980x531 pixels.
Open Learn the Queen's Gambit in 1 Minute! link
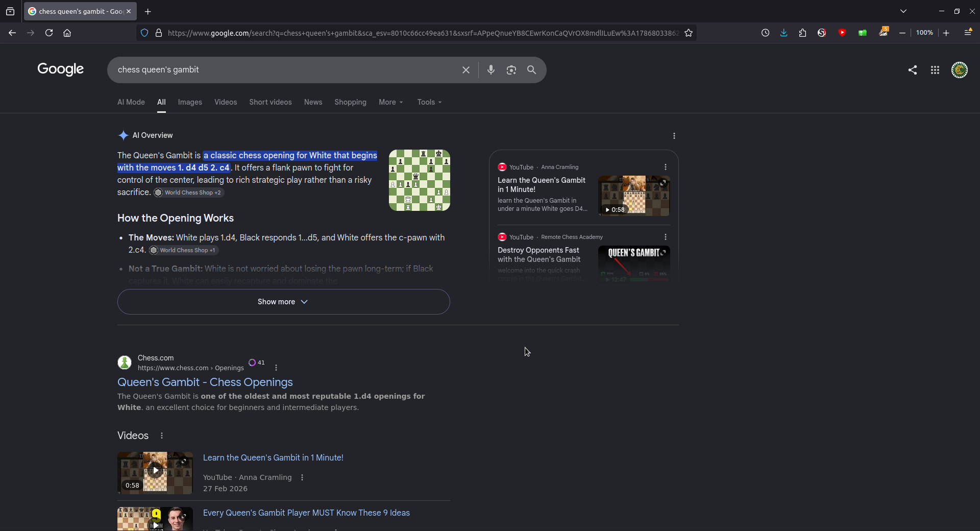273,458
